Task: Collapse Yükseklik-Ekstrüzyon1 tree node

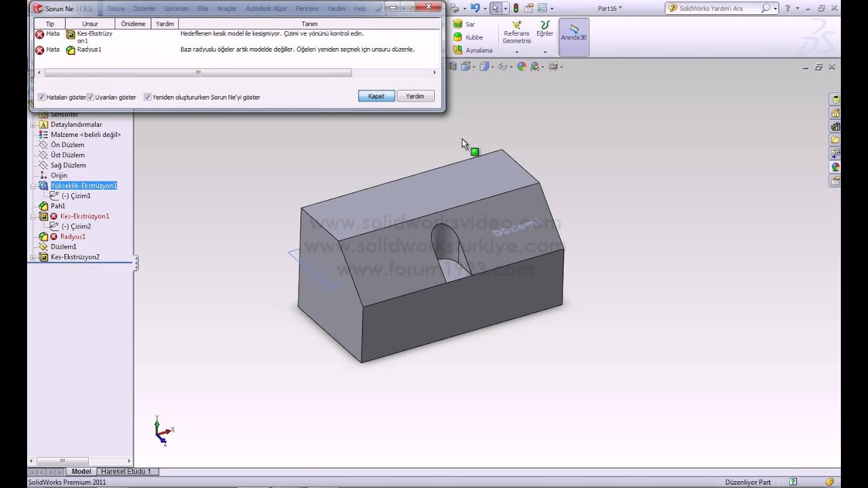Action: pos(33,186)
